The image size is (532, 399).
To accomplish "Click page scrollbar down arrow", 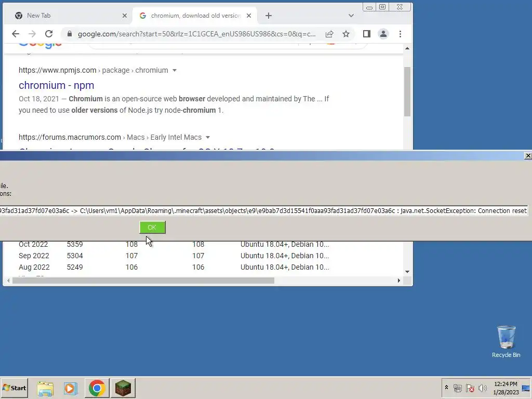I will tap(407, 271).
